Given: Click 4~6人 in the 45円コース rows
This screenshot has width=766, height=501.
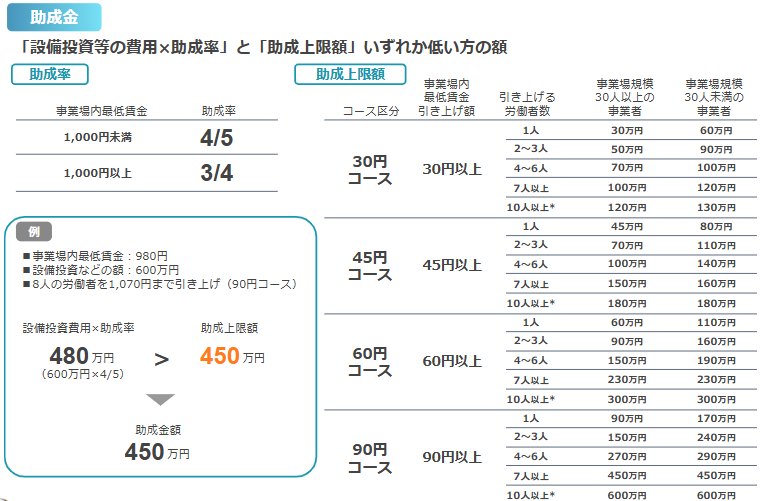Looking at the screenshot, I should [531, 265].
